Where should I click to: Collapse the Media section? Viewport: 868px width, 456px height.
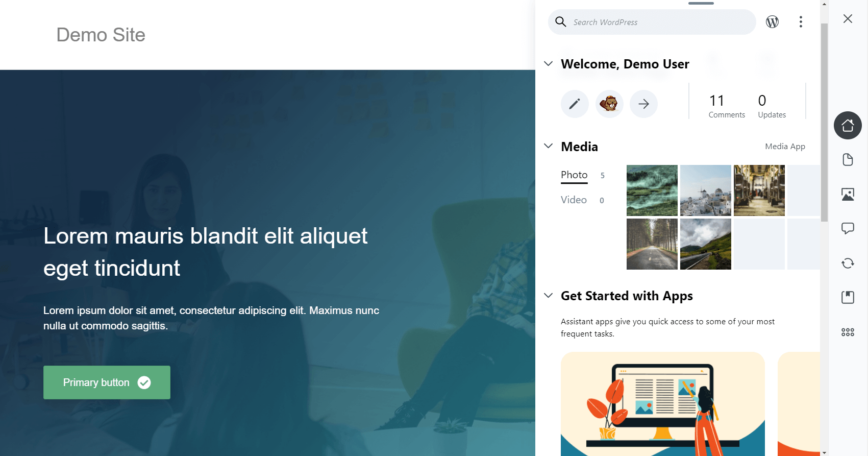(549, 146)
